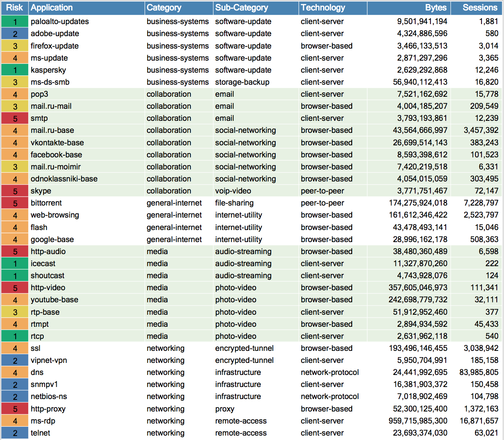
Task: Select the mail.ru-mail application name
Action: 51,106
